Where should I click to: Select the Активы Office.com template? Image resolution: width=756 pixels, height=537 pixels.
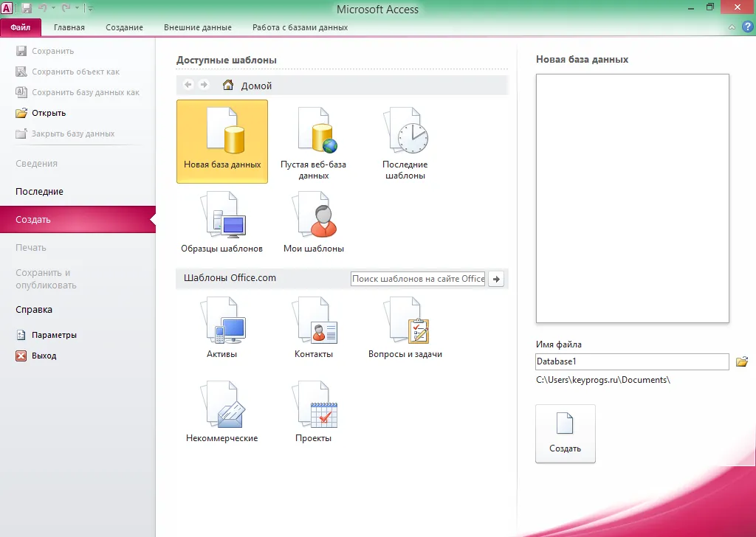[221, 328]
